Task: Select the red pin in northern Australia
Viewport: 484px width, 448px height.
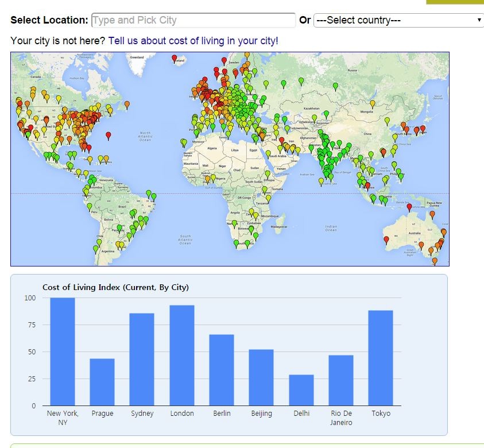Action: [x=409, y=207]
